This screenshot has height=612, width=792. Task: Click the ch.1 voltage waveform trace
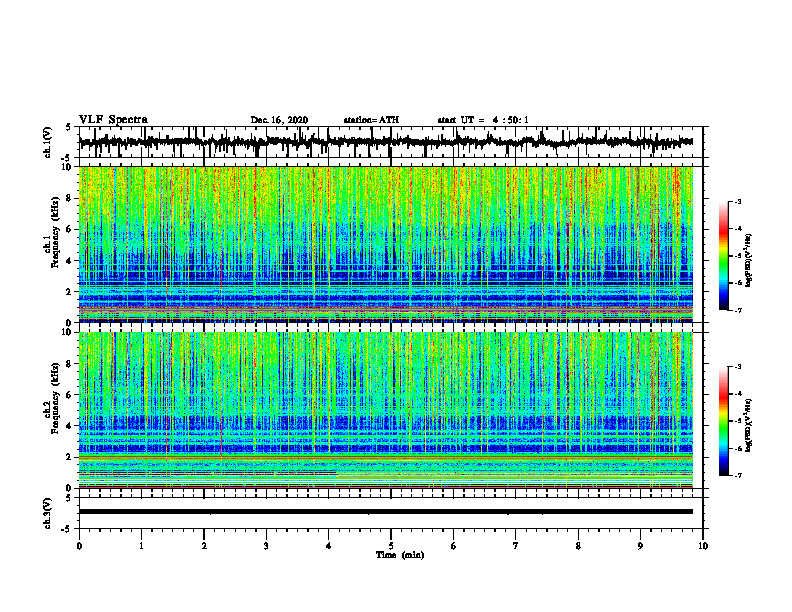click(385, 142)
